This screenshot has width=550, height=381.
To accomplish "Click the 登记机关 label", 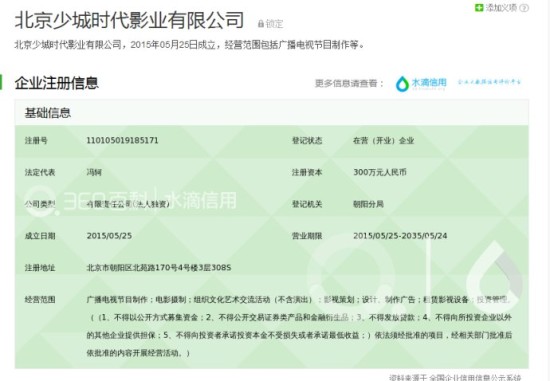I will 307,204.
